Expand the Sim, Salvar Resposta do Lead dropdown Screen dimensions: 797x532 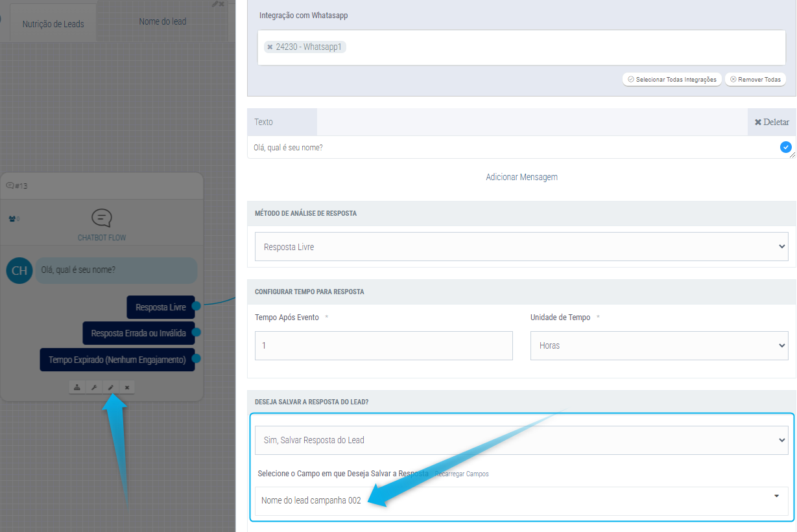pos(521,440)
